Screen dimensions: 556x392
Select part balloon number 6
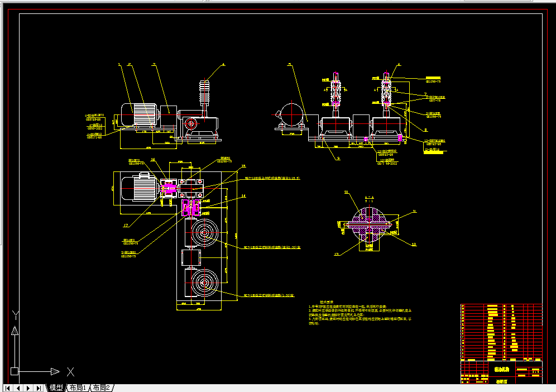[399, 64]
